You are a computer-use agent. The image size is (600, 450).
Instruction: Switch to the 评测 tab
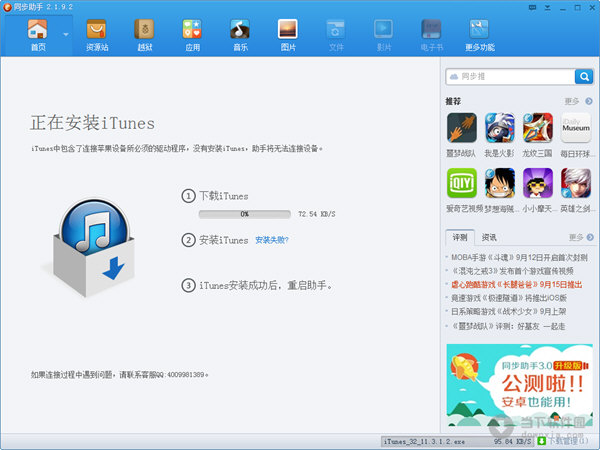460,237
